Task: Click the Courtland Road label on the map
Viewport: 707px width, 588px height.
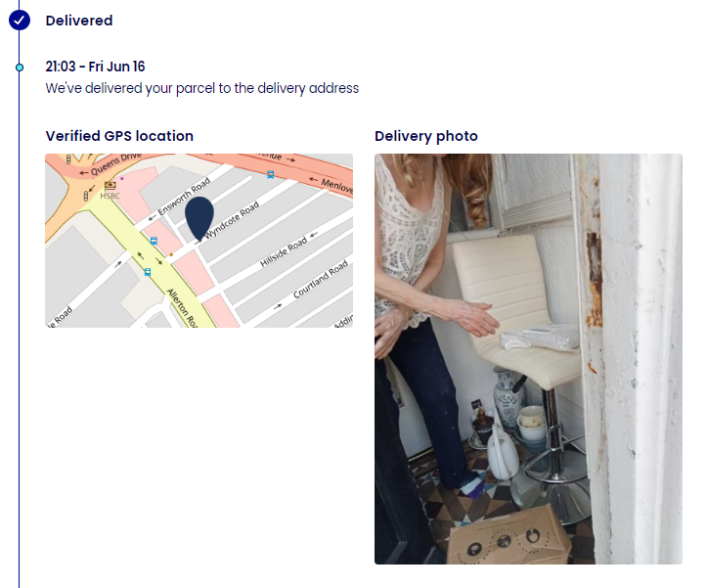Action: [321, 279]
